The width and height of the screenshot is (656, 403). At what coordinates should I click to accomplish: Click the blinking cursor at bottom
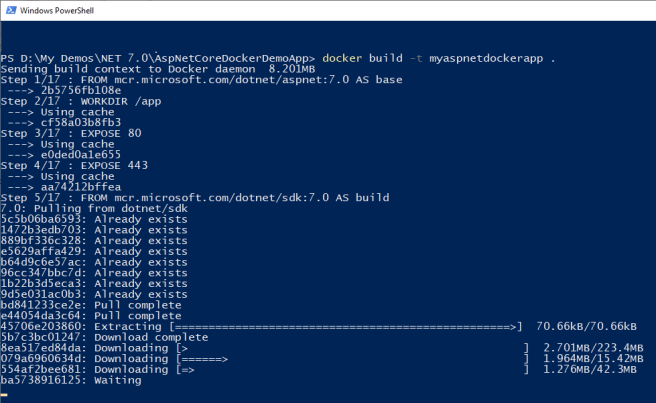coord(4,394)
